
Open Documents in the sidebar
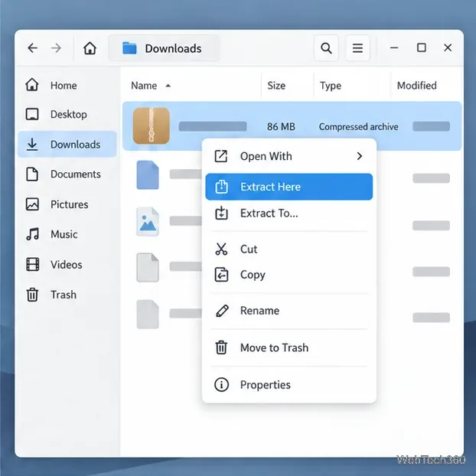[x=67, y=174]
